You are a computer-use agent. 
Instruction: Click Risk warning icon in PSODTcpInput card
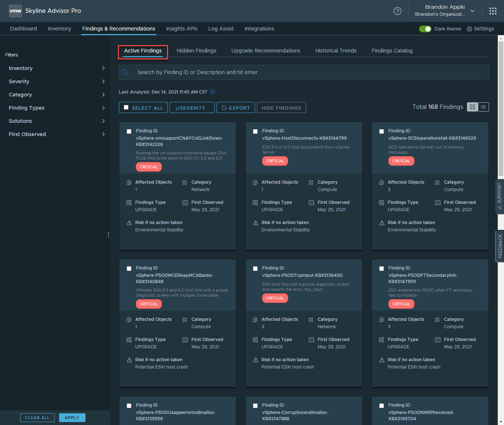[x=255, y=360]
